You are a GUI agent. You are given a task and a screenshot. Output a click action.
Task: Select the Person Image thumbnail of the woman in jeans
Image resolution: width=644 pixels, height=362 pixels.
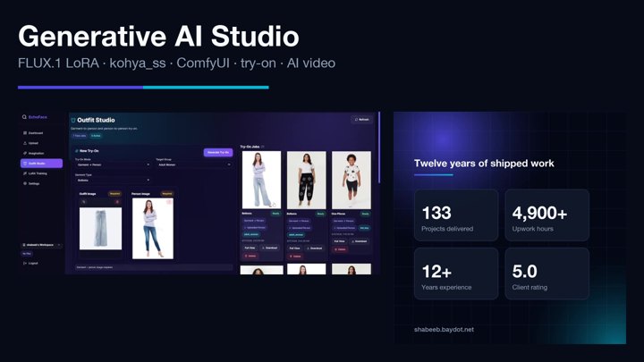pyautogui.click(x=153, y=228)
